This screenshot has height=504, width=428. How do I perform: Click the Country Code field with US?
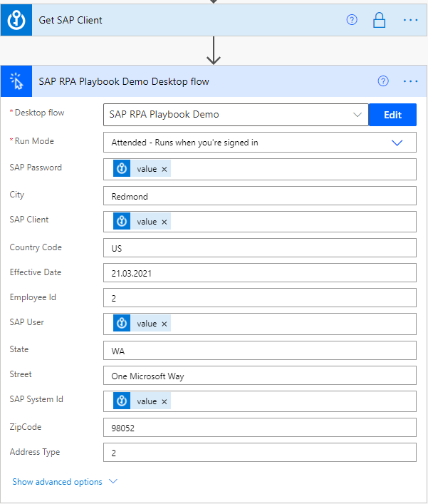[x=260, y=248]
